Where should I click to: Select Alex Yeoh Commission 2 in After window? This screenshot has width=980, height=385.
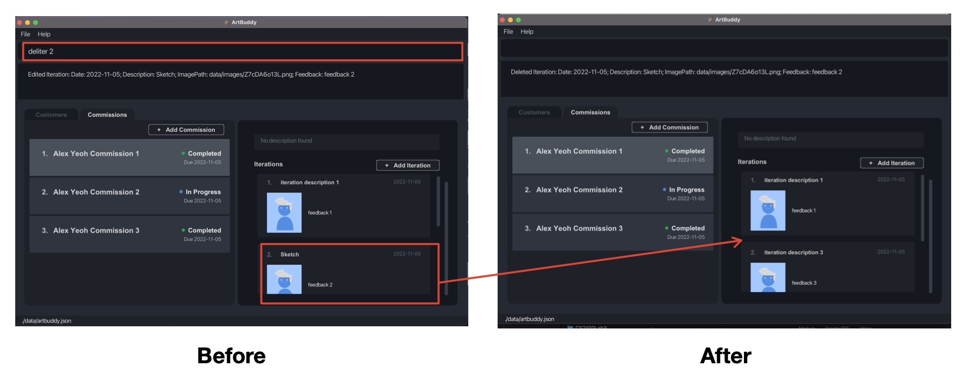613,194
